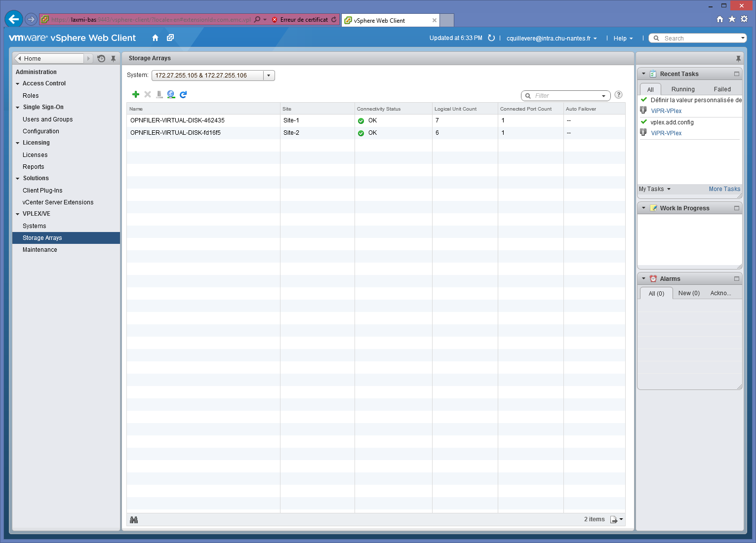The width and height of the screenshot is (756, 543).
Task: Switch to Failed tasks tab
Action: coord(722,89)
